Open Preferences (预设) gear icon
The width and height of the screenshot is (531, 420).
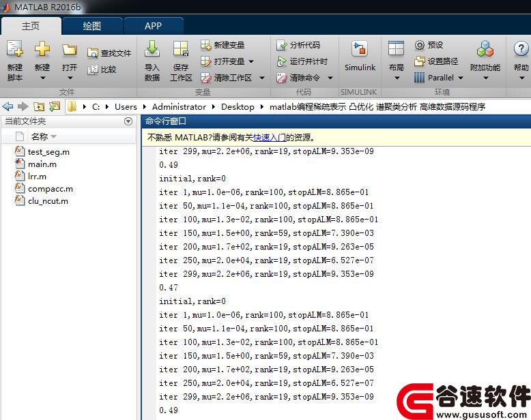point(420,45)
